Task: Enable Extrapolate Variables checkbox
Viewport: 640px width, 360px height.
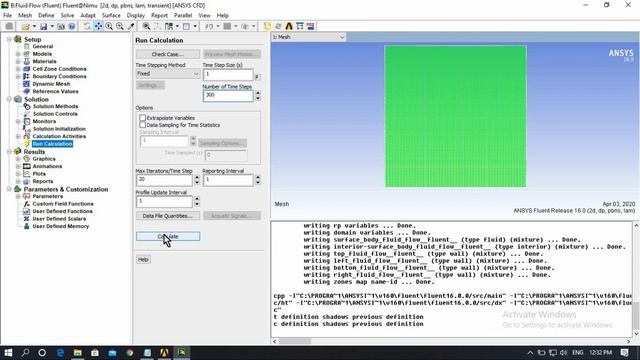Action: click(142, 118)
